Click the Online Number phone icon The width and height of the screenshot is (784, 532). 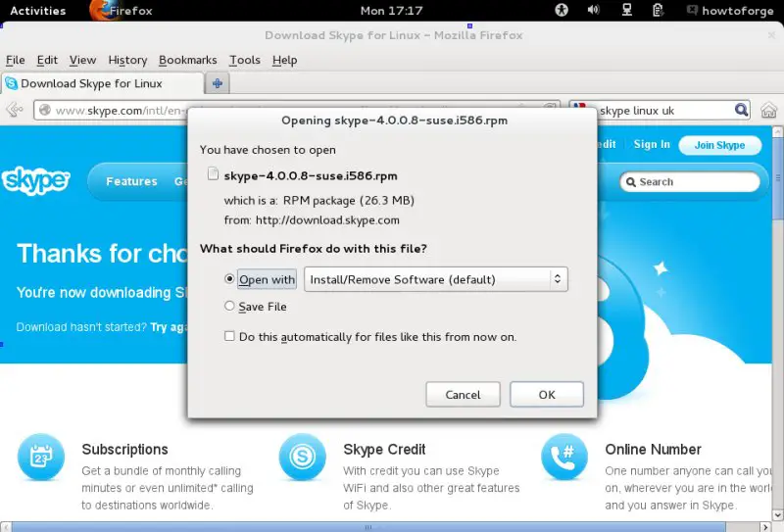click(x=564, y=457)
